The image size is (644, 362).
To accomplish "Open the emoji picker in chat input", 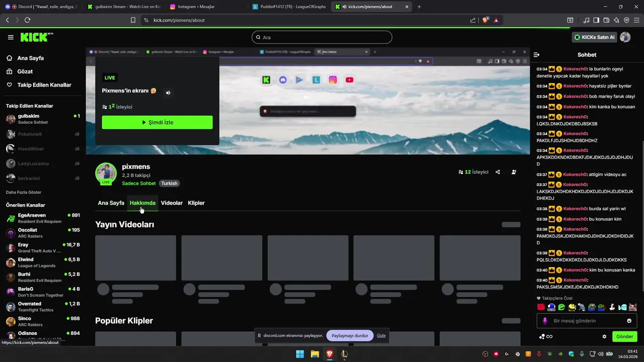I will [629, 321].
